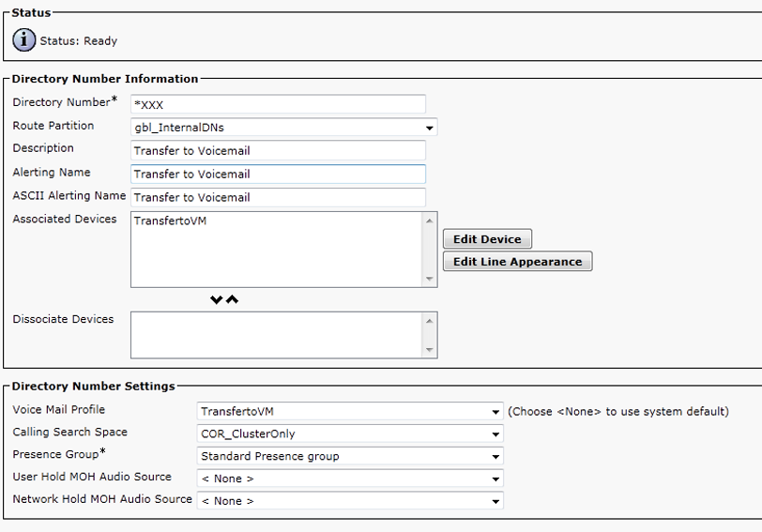Click scroll down arrow in Dissociate Devices
The width and height of the screenshot is (762, 532).
tap(430, 350)
